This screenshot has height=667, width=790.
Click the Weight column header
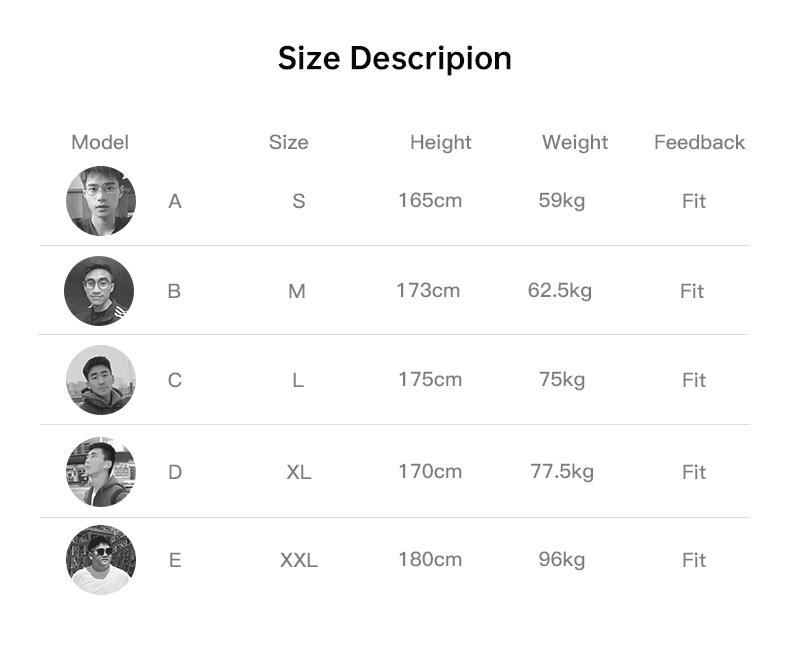(575, 142)
